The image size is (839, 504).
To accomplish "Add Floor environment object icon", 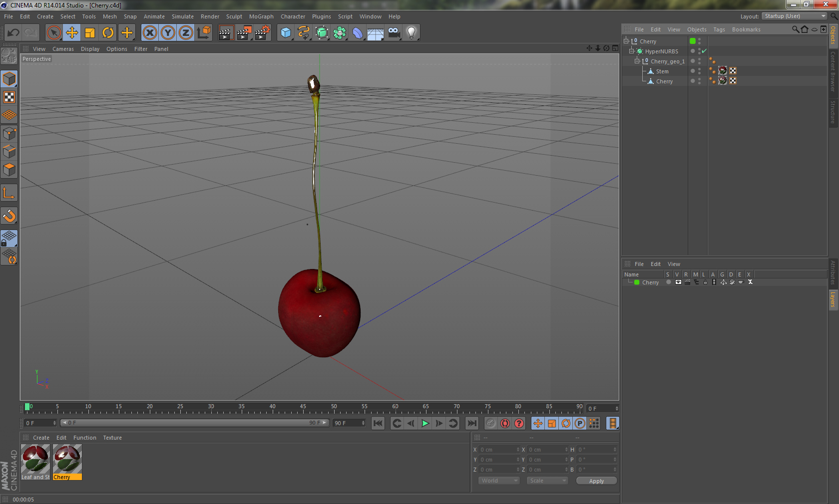I will point(376,33).
